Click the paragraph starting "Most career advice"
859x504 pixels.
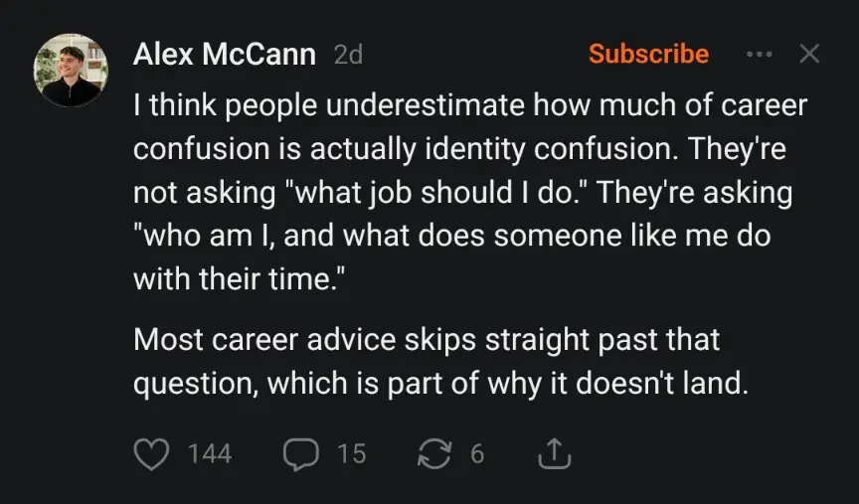428,339
